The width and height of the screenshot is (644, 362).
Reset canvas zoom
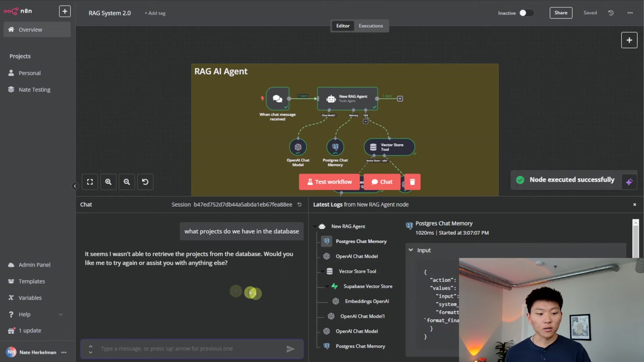(x=145, y=182)
